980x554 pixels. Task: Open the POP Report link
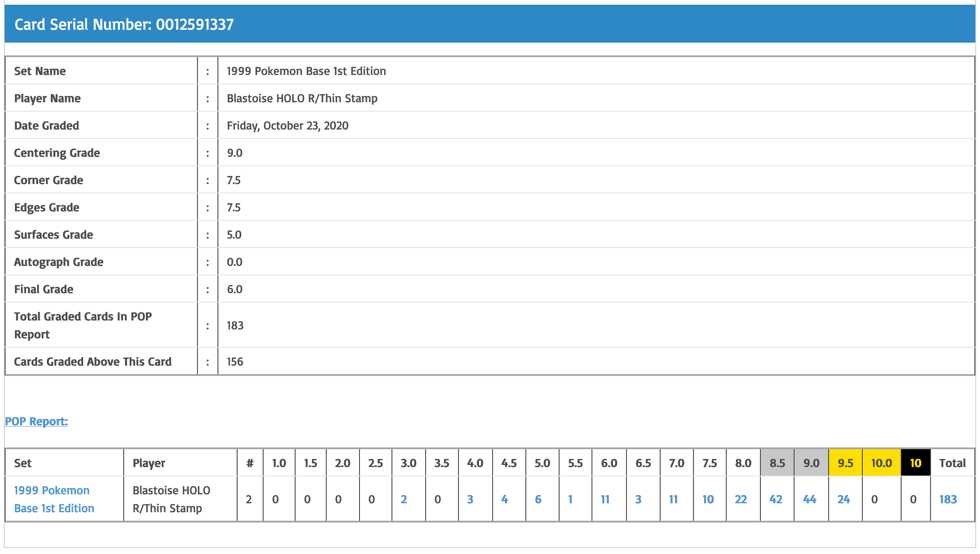click(x=36, y=421)
